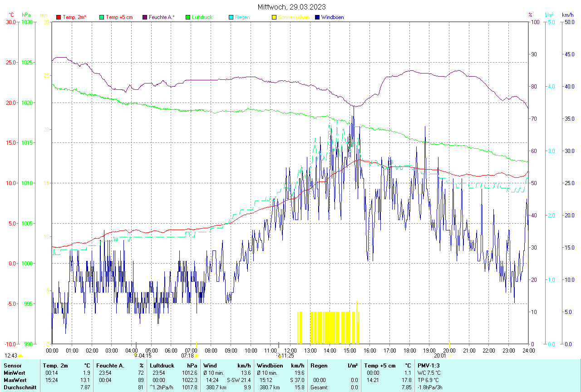Select the 'Luftdruck' legend label
Screen dimensions: 581x392
click(x=202, y=17)
